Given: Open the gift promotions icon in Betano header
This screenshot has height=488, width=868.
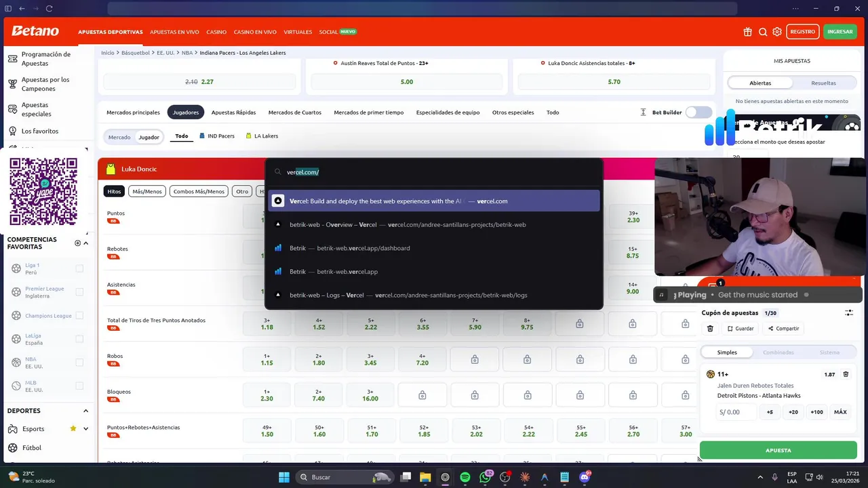Looking at the screenshot, I should click(747, 32).
